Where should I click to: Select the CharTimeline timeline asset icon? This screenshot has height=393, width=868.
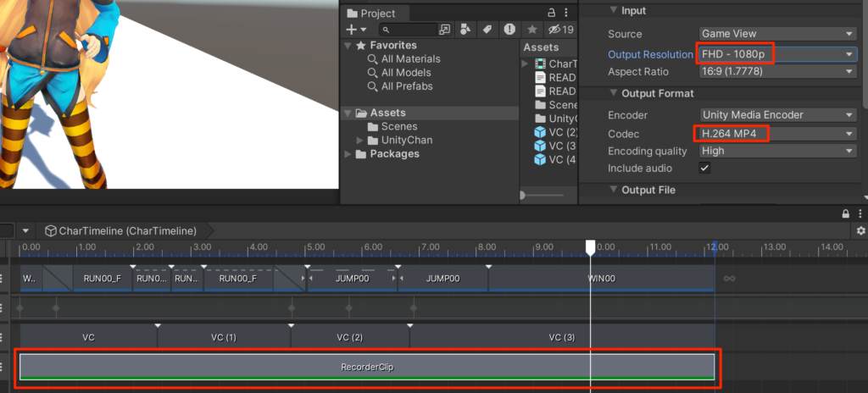[540, 64]
